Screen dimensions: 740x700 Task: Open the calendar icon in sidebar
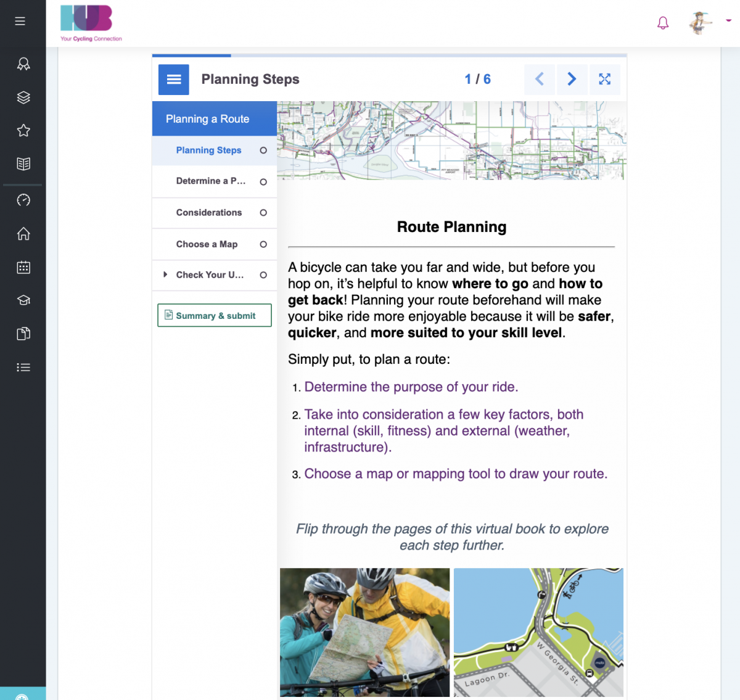click(23, 267)
